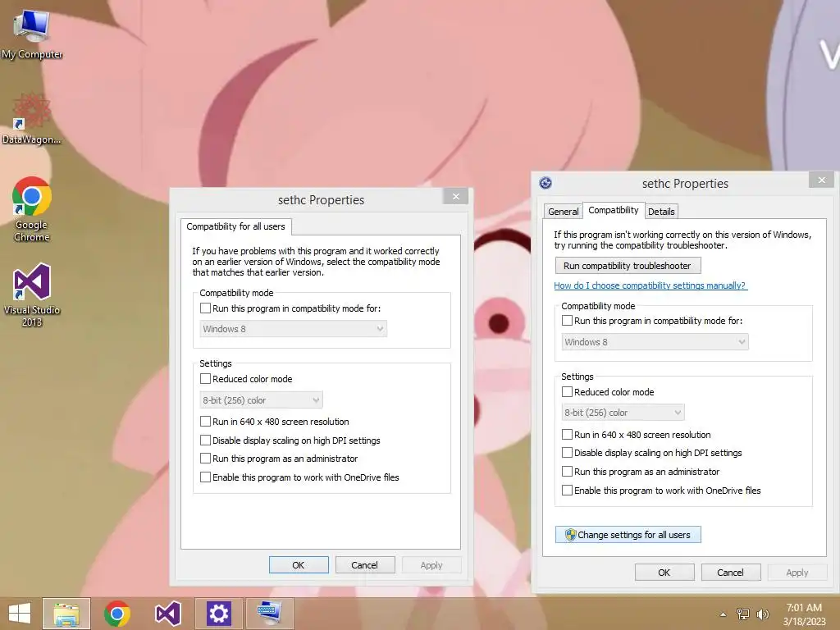The height and width of the screenshot is (630, 840).
Task: Tick Disable display scaling in left dialog
Action: tap(205, 441)
